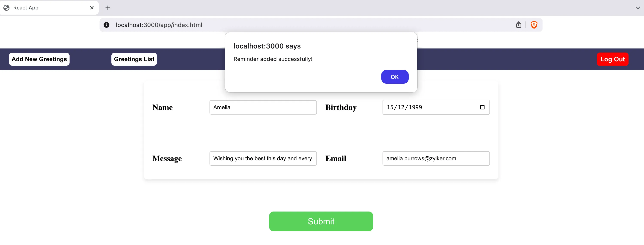This screenshot has width=644, height=245.
Task: Open the share icon in address bar
Action: 518,25
